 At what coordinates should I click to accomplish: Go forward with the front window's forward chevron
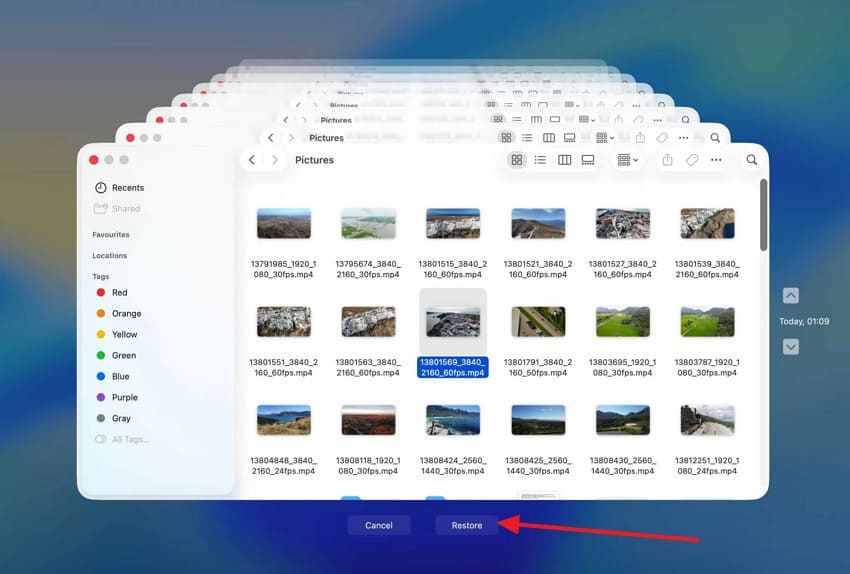coord(275,160)
